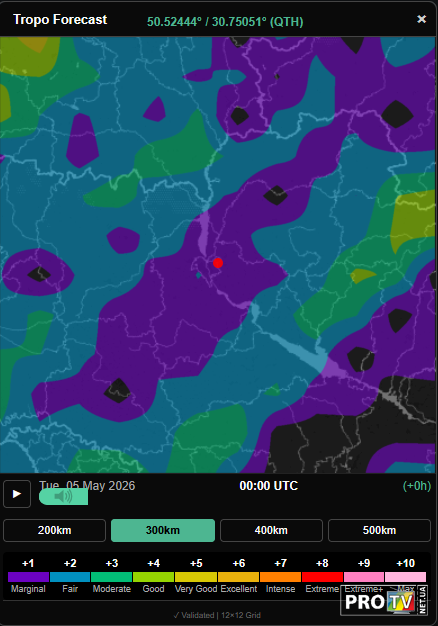This screenshot has height=626, width=438.
Task: Select the 200km range button
Action: [x=54, y=530]
